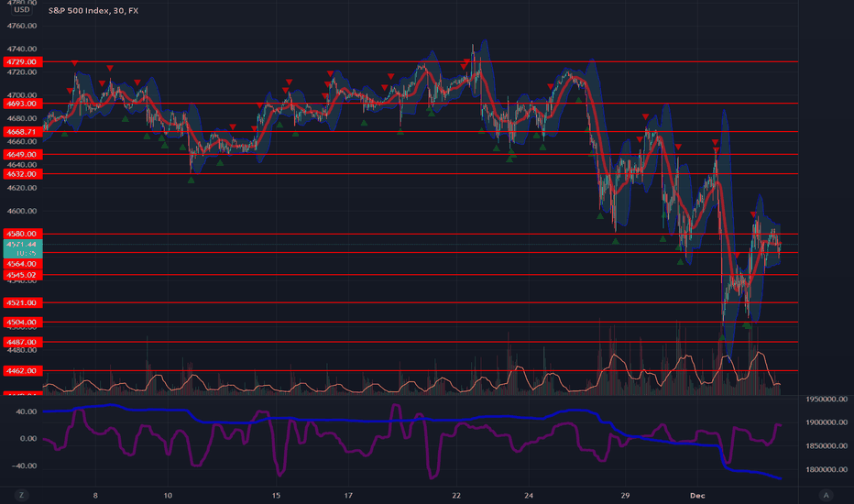This screenshot has height=504, width=854.
Task: Select the 4545.02 red price label
Action: pyautogui.click(x=22, y=275)
